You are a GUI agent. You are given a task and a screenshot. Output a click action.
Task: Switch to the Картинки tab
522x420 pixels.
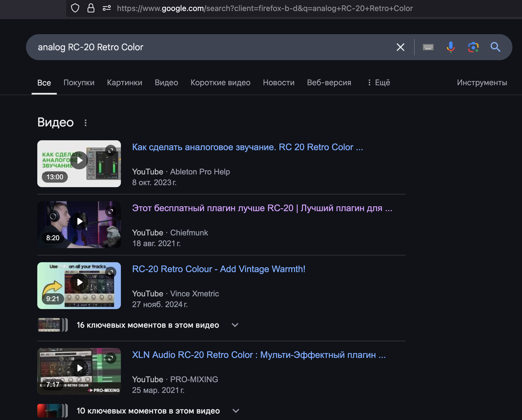pos(125,82)
